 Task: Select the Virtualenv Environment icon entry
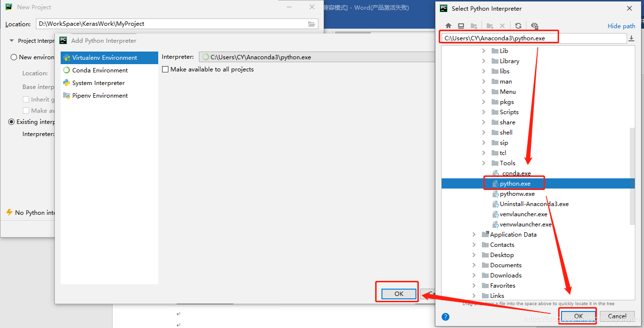point(66,58)
